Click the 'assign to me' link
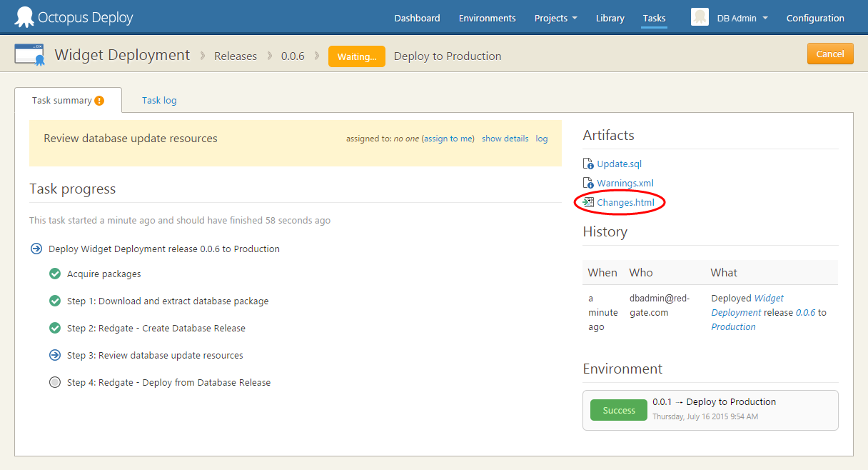This screenshot has height=470, width=868. click(448, 139)
